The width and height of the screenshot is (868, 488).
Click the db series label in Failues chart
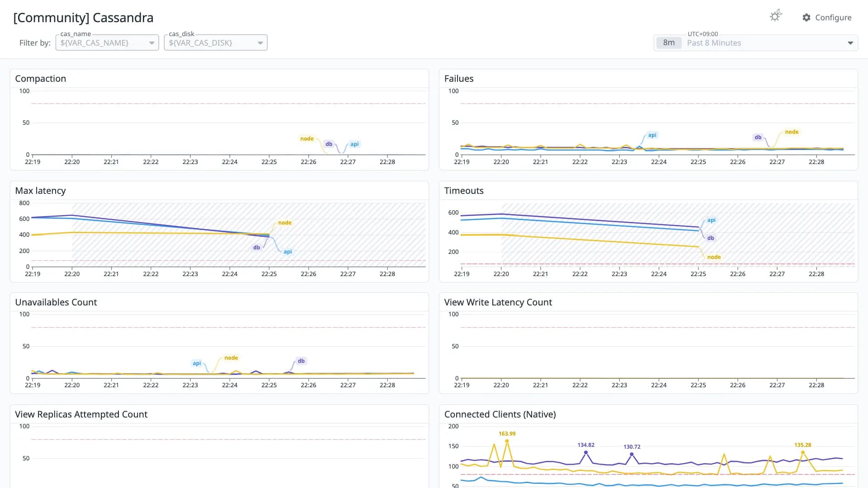pos(758,137)
